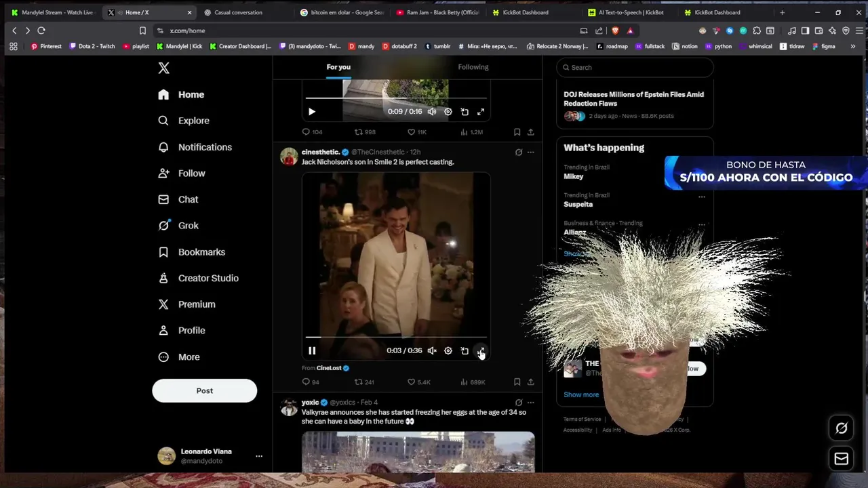Open the Mikey trending topic
This screenshot has width=868, height=488.
[574, 176]
